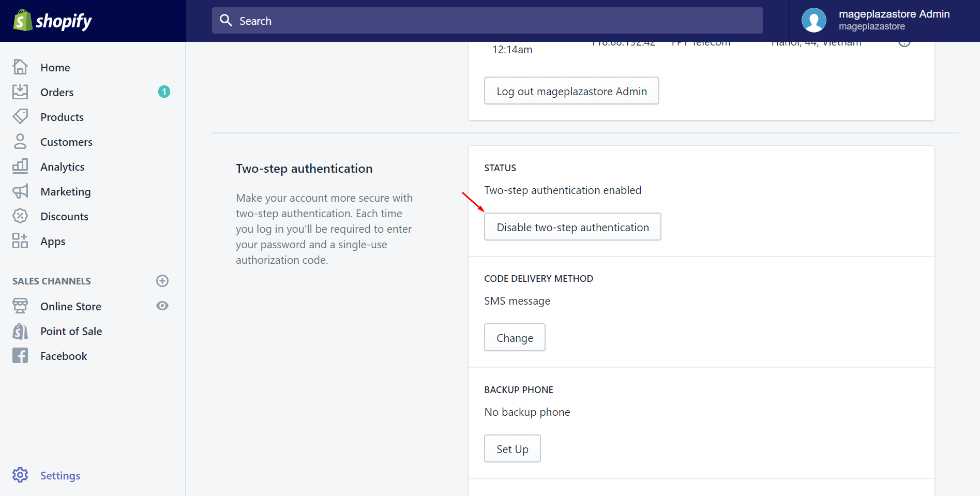
Task: Click the Two-step authentication section heading
Action: pyautogui.click(x=304, y=169)
